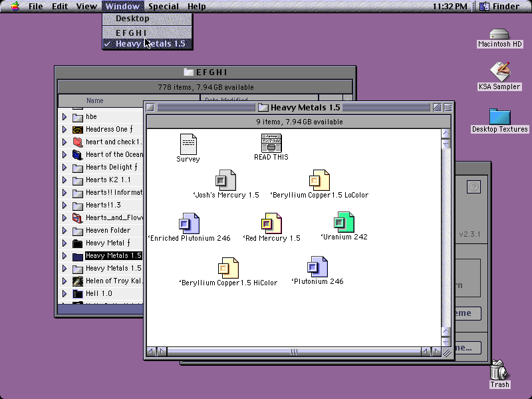532x399 pixels.
Task: Click the "778 items, 7.94 GB available" status text
Action: (205, 87)
